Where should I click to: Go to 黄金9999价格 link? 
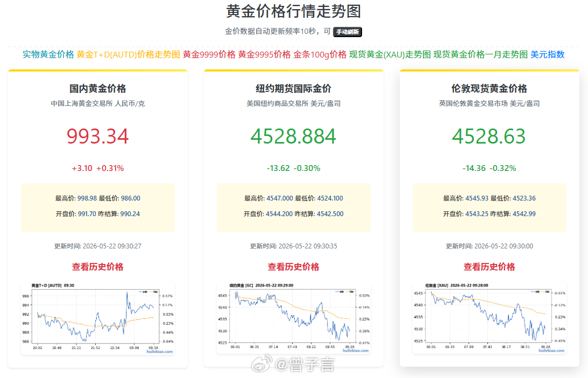pos(209,54)
